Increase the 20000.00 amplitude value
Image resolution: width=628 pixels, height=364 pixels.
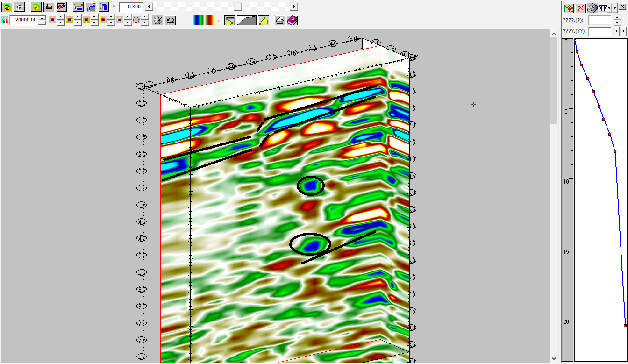tap(43, 18)
